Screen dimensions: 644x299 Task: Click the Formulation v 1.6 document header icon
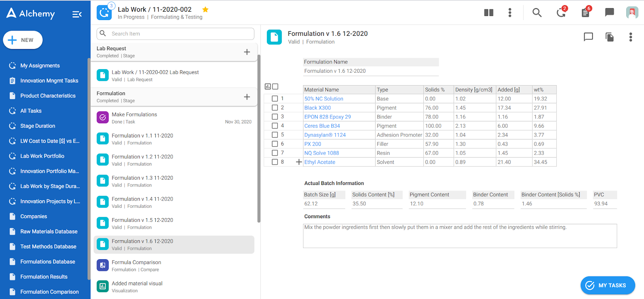click(274, 37)
